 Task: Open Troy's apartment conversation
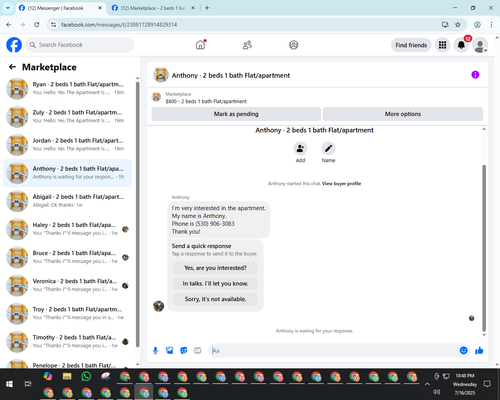67,313
